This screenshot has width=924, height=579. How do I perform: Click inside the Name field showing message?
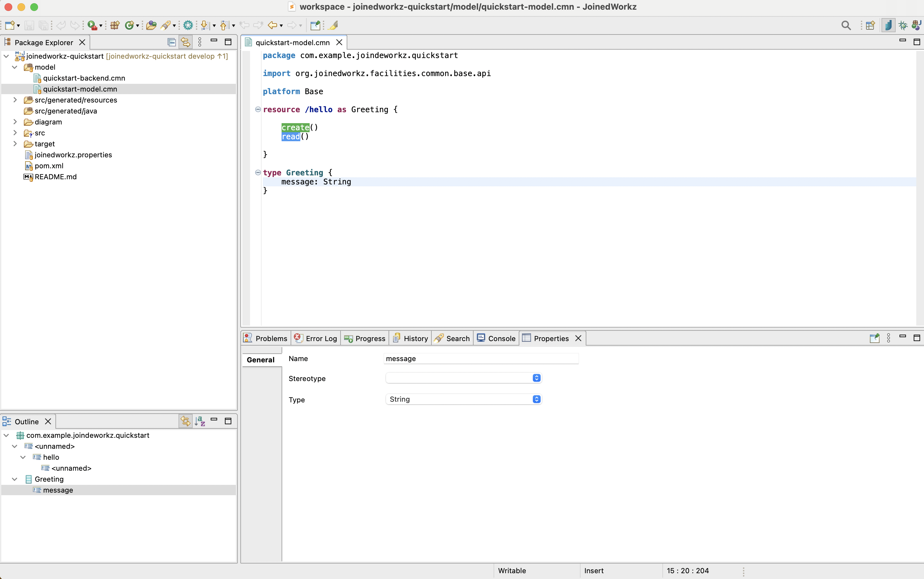[x=480, y=358]
